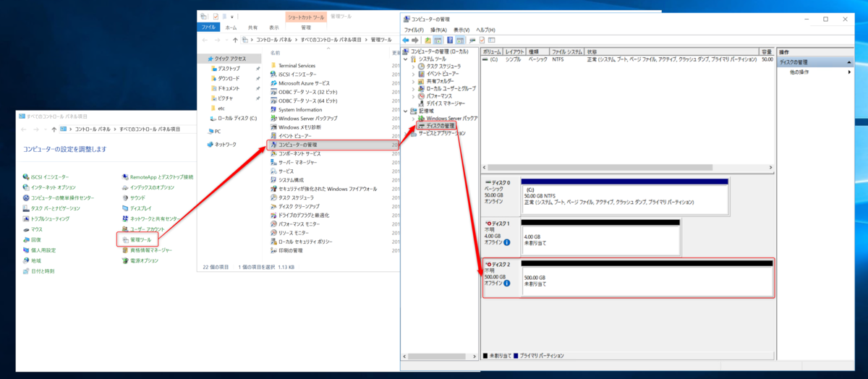This screenshot has height=379, width=868.
Task: Open 管理ツール in Control Panel
Action: click(137, 239)
